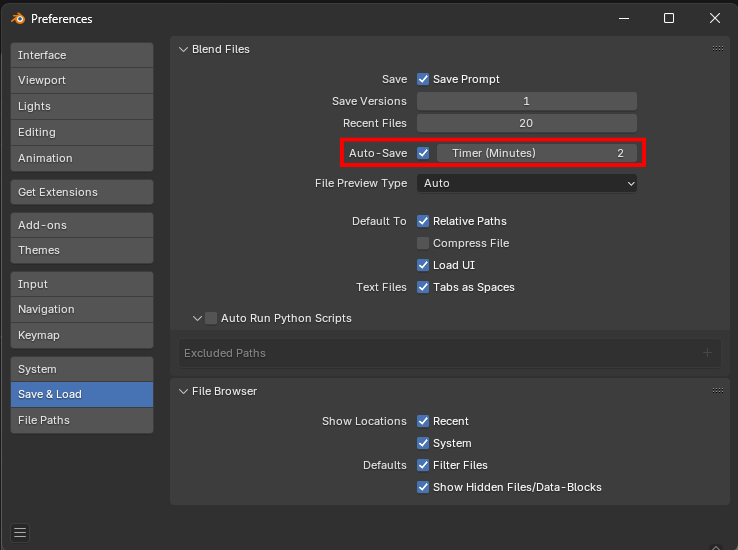Open the Keymap tab
The width and height of the screenshot is (738, 550).
pos(82,335)
